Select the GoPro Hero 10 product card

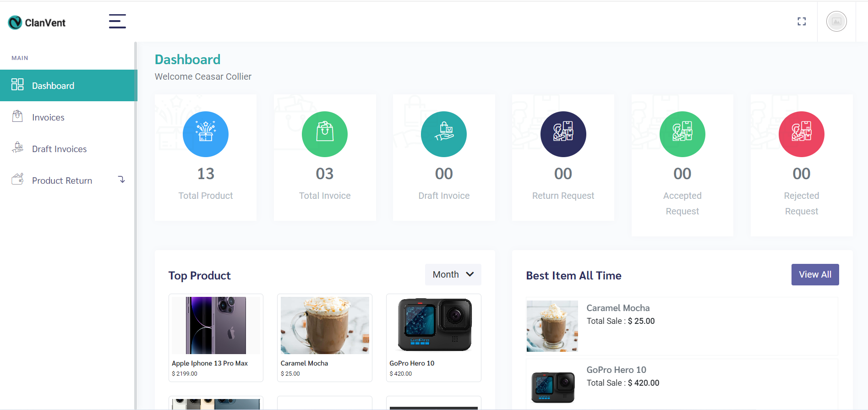point(433,338)
